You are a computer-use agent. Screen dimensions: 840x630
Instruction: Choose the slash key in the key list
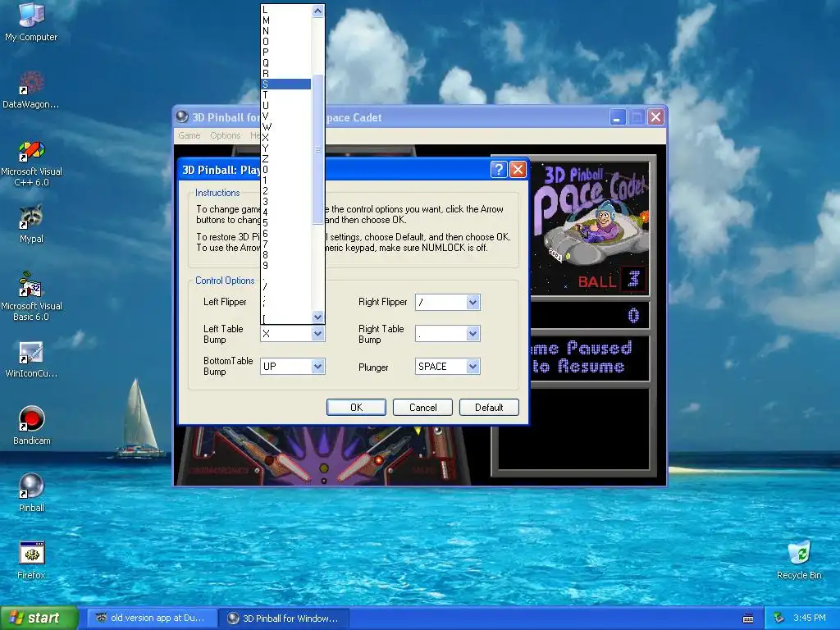pyautogui.click(x=286, y=287)
